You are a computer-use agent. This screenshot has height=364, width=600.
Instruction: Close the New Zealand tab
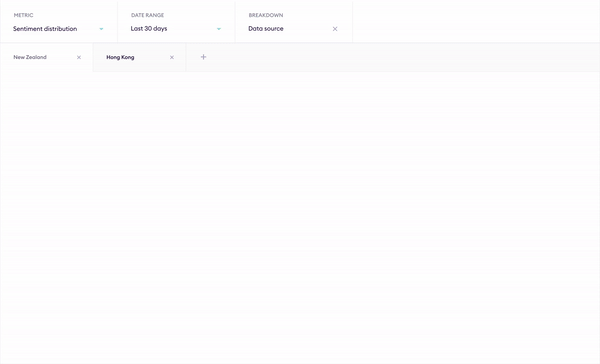click(79, 57)
